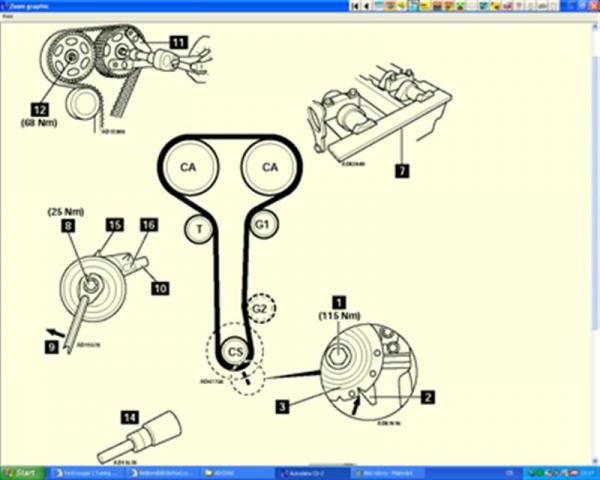Select callout number 14 beside the tool
This screenshot has height=480, width=600.
coord(128,416)
